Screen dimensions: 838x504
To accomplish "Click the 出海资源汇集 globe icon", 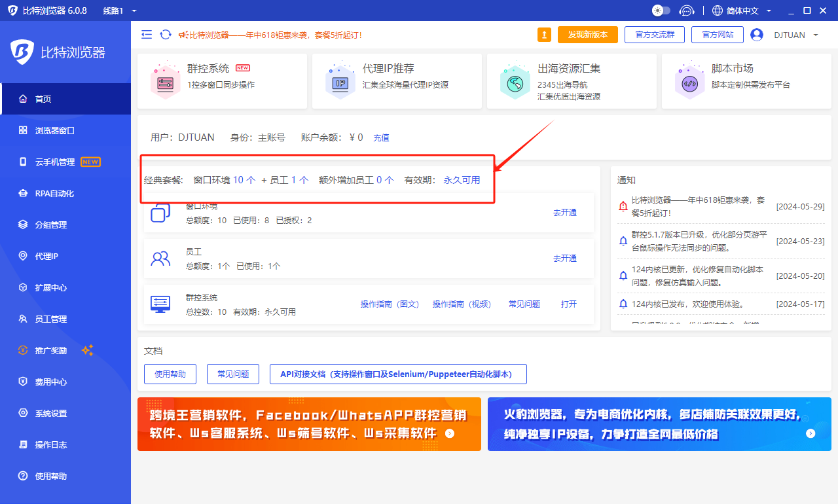I will (515, 81).
